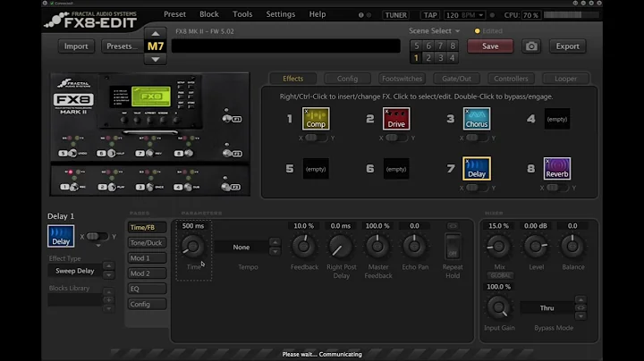The width and height of the screenshot is (644, 361).
Task: Switch to the Config tab
Action: [x=347, y=79]
